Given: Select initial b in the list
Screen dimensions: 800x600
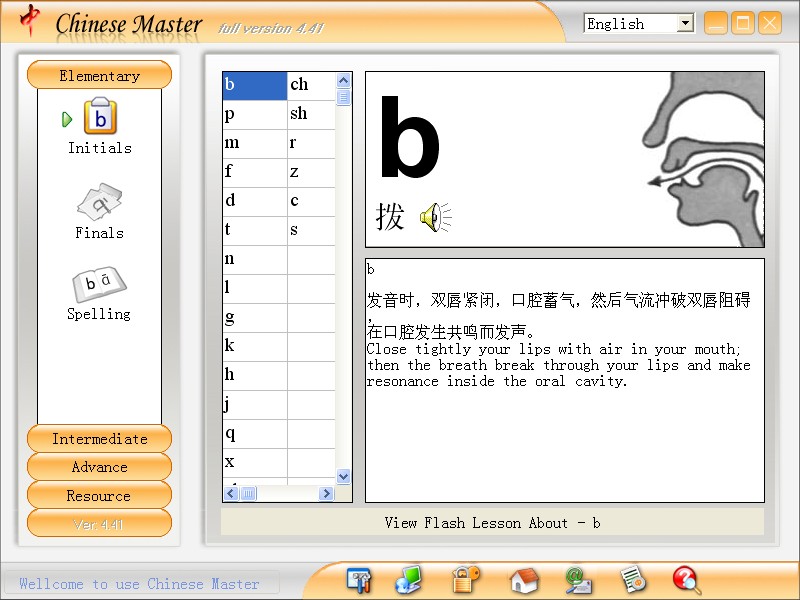Looking at the screenshot, I should pos(255,85).
